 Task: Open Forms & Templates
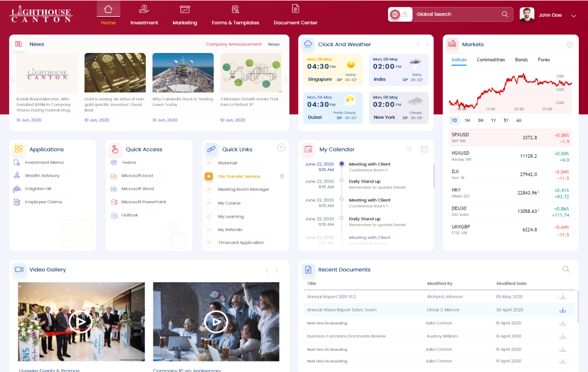tap(235, 14)
